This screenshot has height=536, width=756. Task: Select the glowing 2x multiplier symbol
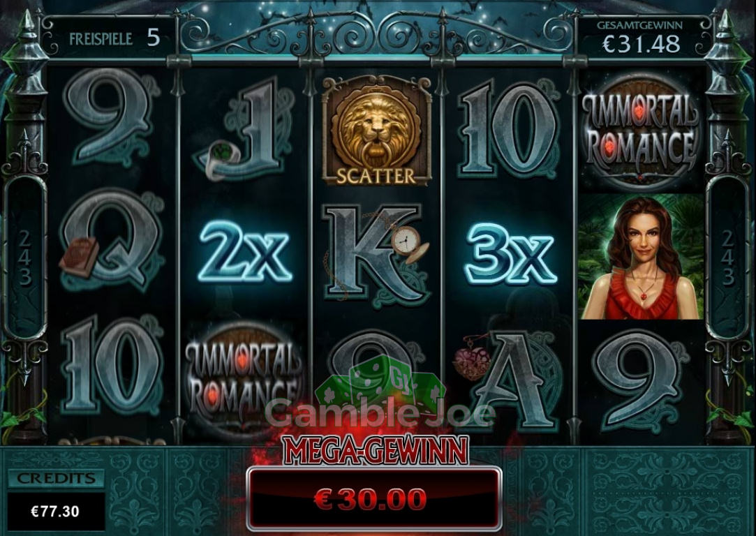245,253
